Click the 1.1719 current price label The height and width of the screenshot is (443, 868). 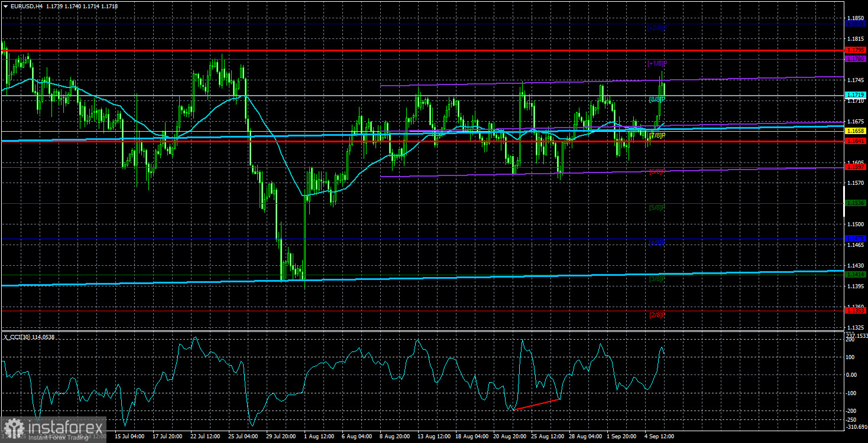pos(856,95)
